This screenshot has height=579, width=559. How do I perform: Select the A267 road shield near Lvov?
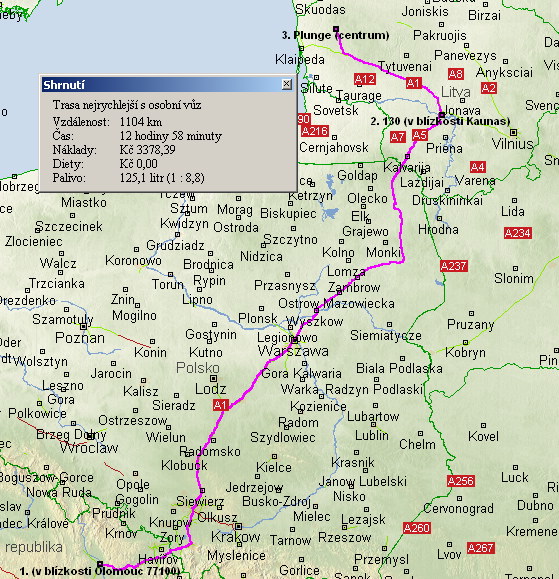coord(480,548)
